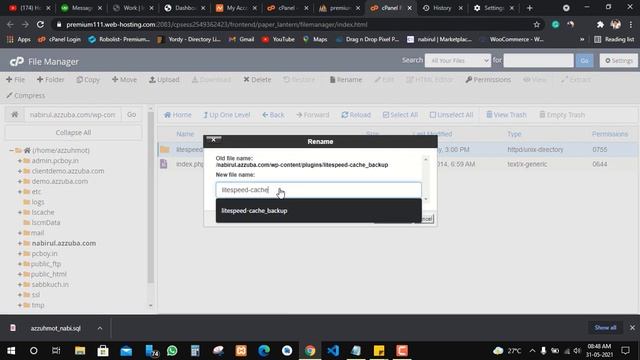Click the Name column header
The width and height of the screenshot is (640, 360).
(185, 134)
